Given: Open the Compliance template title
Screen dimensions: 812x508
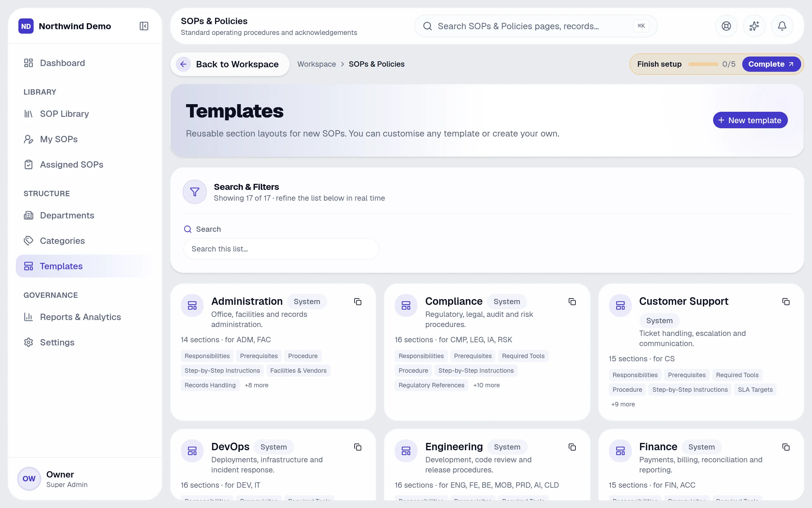Looking at the screenshot, I should [x=454, y=301].
